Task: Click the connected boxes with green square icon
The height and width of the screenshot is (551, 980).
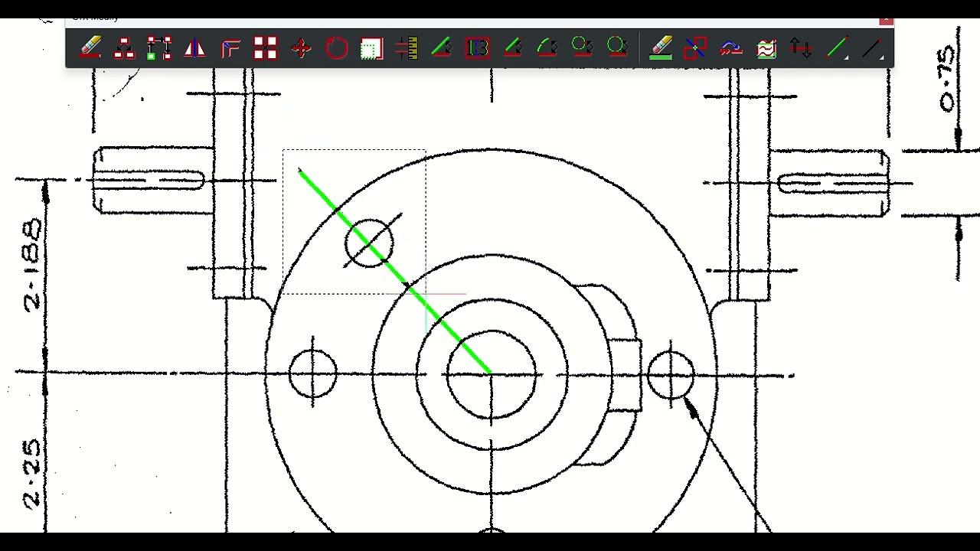Action: click(x=159, y=48)
